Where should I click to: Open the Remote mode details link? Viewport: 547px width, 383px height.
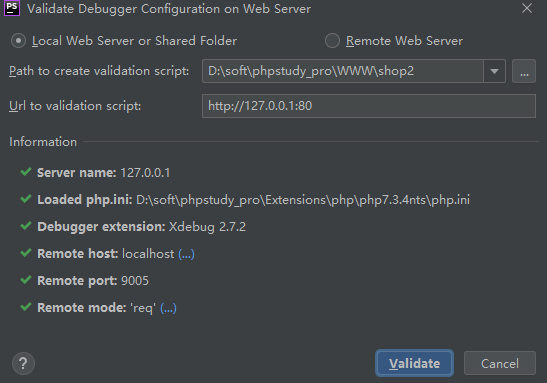[168, 308]
